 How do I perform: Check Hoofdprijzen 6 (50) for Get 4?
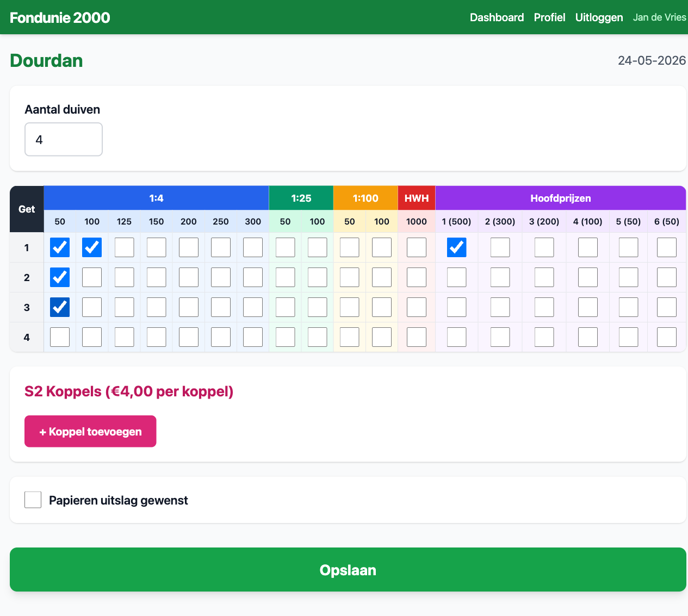click(667, 337)
